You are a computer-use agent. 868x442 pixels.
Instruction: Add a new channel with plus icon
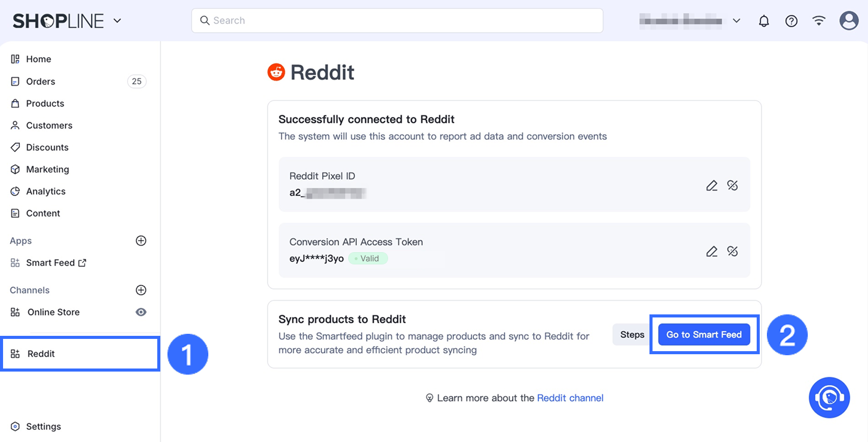click(141, 290)
